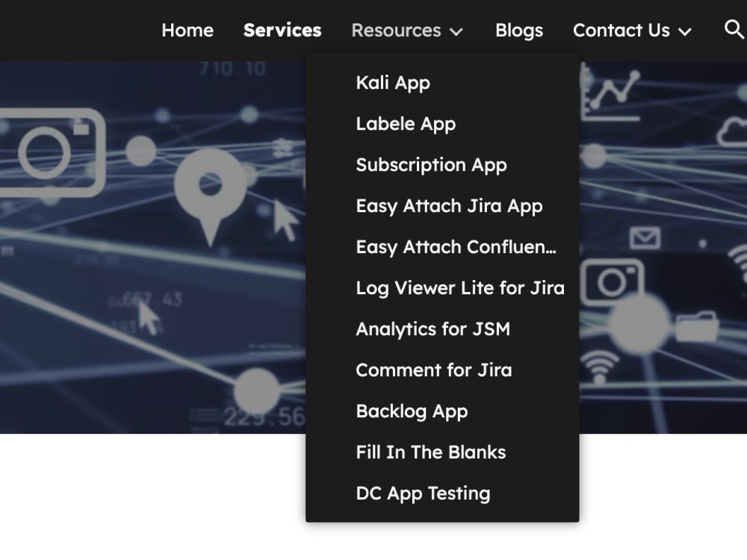Open the truncated Easy Attach Confluen… entry
Viewport: 747px width, 560px height.
[x=456, y=247]
